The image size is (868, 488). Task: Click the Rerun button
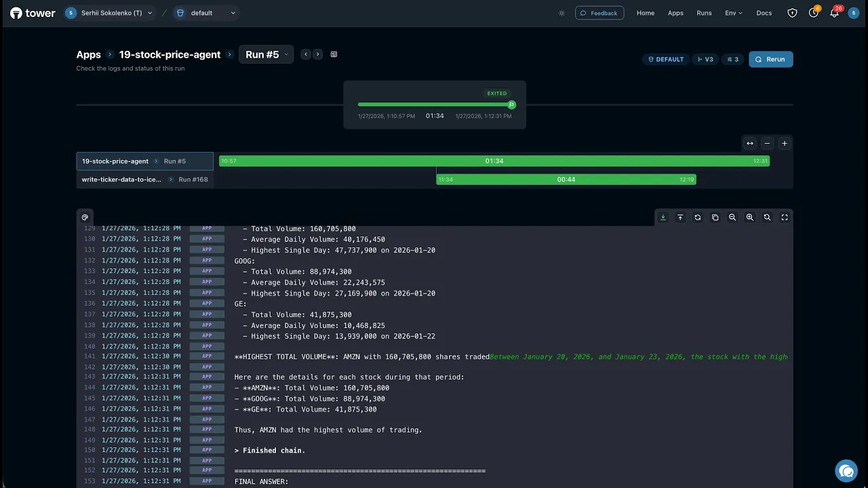(x=770, y=59)
